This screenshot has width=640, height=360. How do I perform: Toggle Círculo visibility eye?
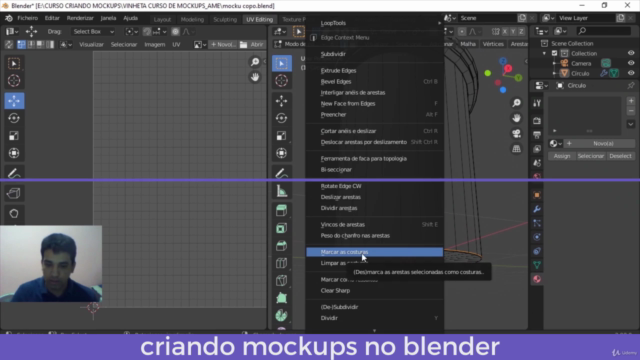(631, 73)
